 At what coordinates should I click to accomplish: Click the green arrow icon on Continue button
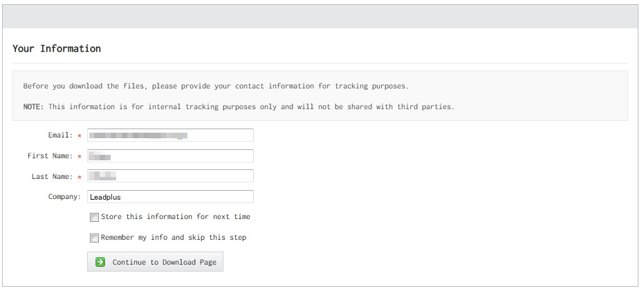(100, 262)
